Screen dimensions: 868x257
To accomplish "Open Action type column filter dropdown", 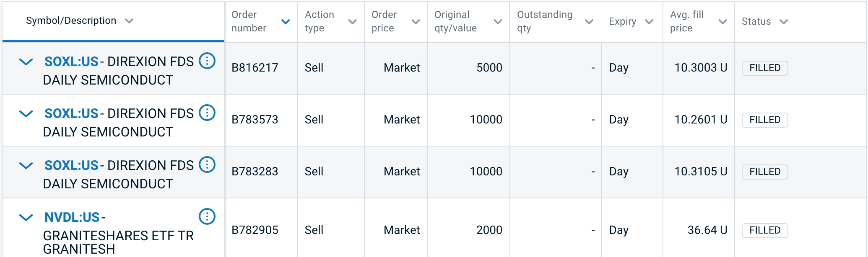I will pos(352,22).
